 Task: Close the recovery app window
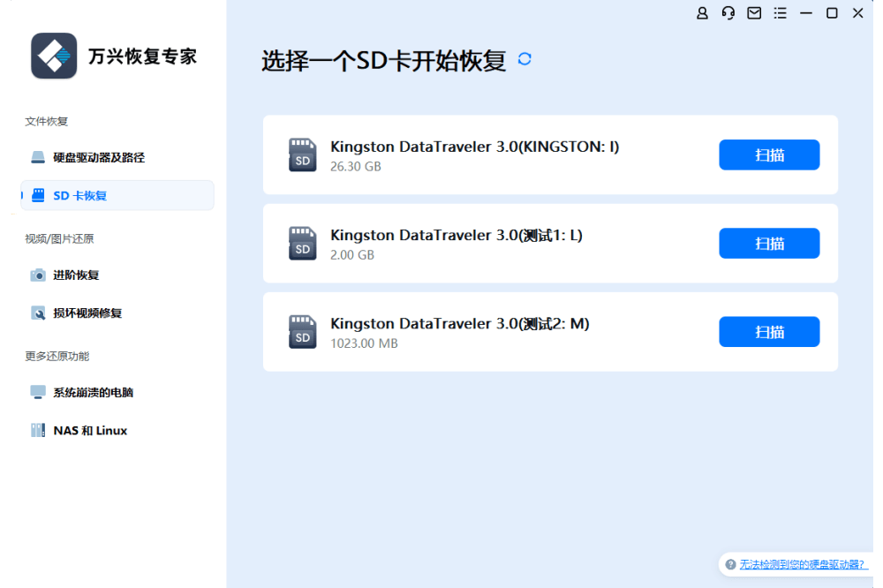(857, 13)
